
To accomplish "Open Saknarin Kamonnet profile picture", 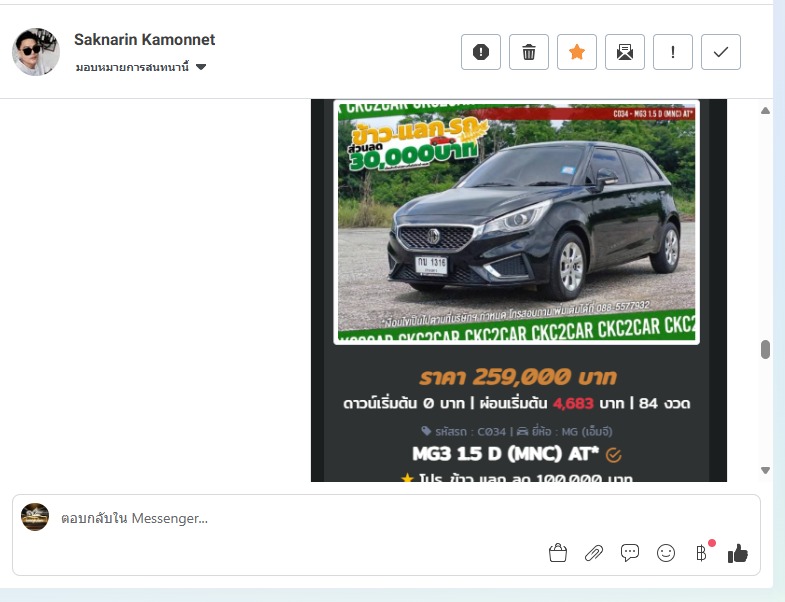I will tap(36, 52).
